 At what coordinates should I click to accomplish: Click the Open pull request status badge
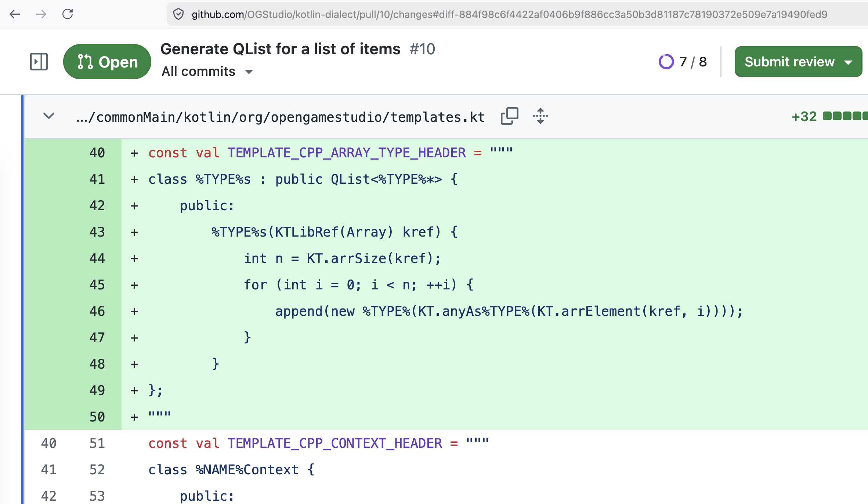tap(107, 62)
